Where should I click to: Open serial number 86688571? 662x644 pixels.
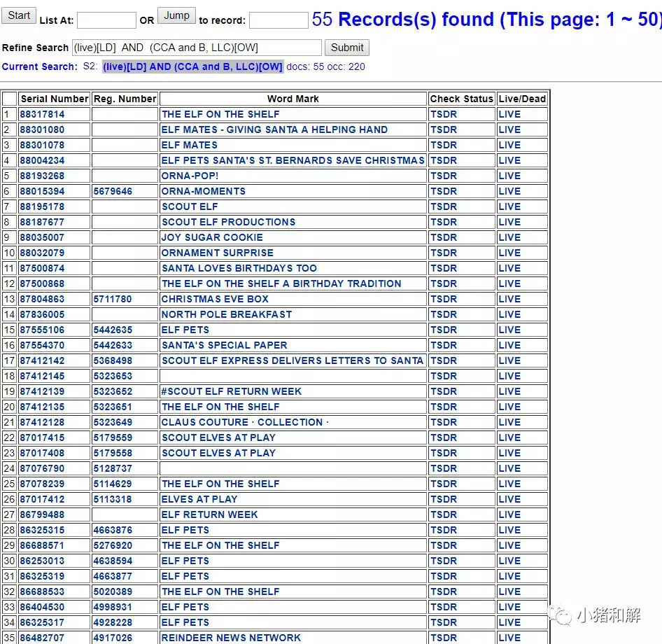coord(42,545)
